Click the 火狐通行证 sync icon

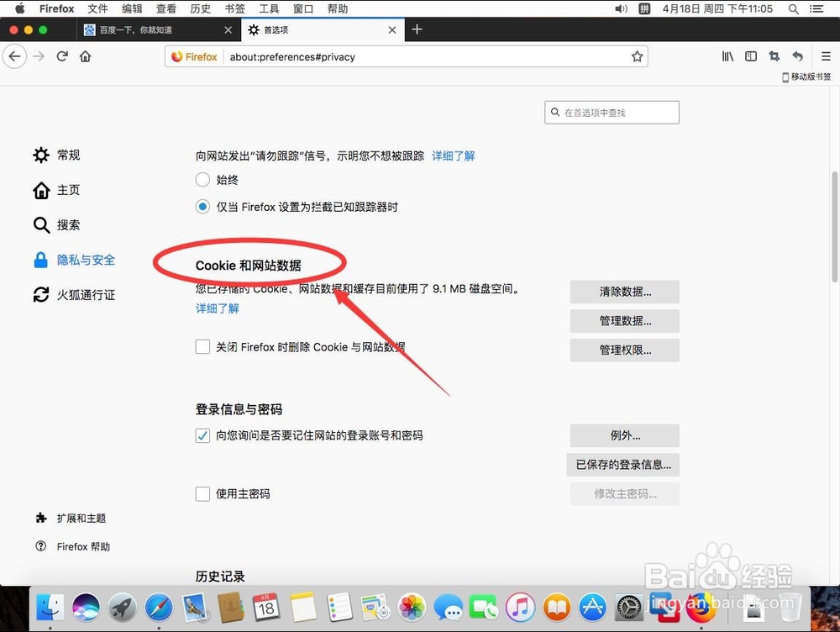[40, 295]
